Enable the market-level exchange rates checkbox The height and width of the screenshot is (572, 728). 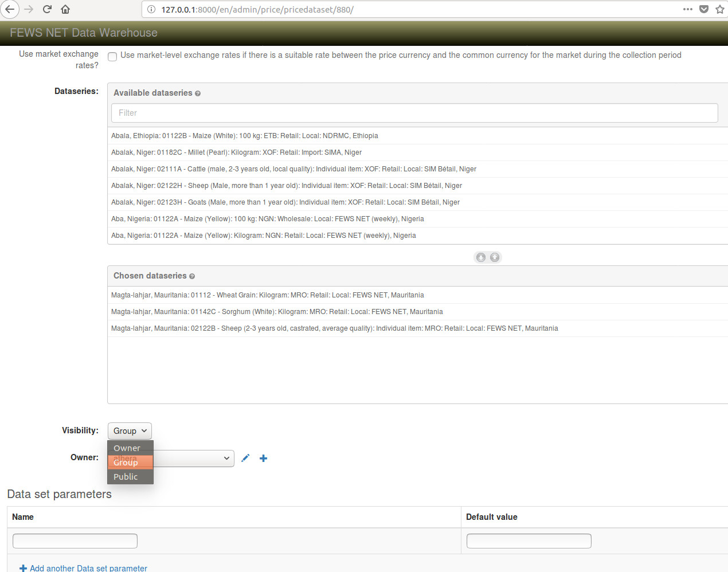coord(112,57)
